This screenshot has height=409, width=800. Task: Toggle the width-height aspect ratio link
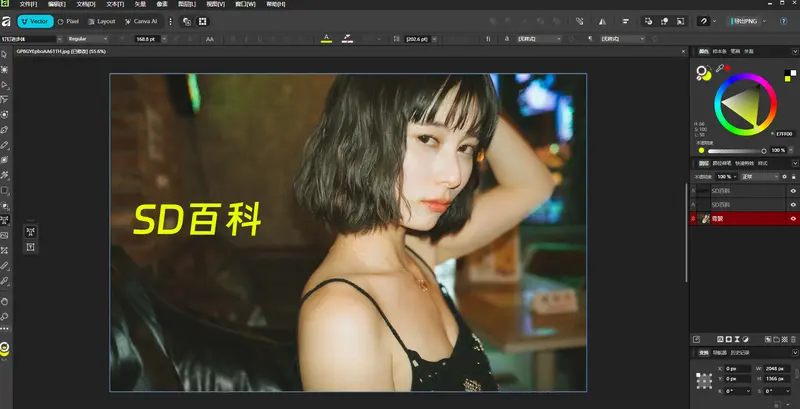click(x=796, y=373)
